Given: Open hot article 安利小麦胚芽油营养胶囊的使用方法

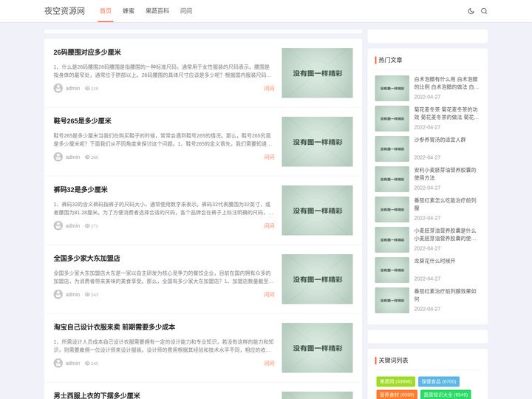Looking at the screenshot, I should [x=445, y=174].
